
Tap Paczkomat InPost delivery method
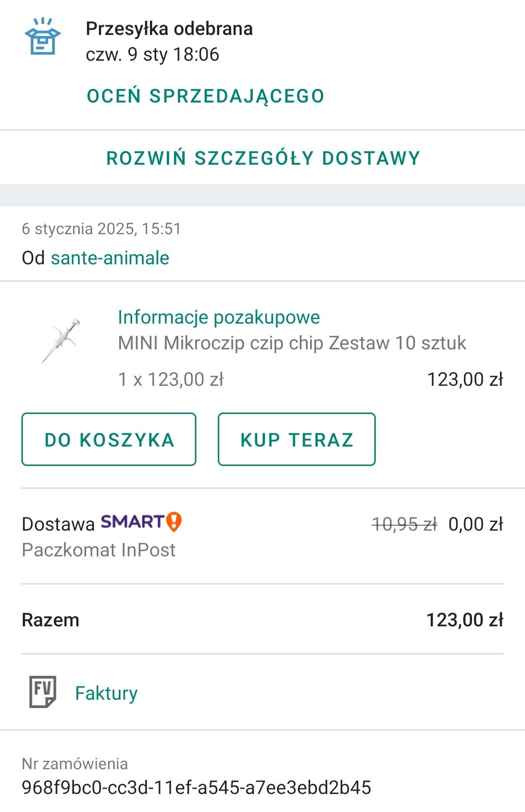pyautogui.click(x=99, y=550)
